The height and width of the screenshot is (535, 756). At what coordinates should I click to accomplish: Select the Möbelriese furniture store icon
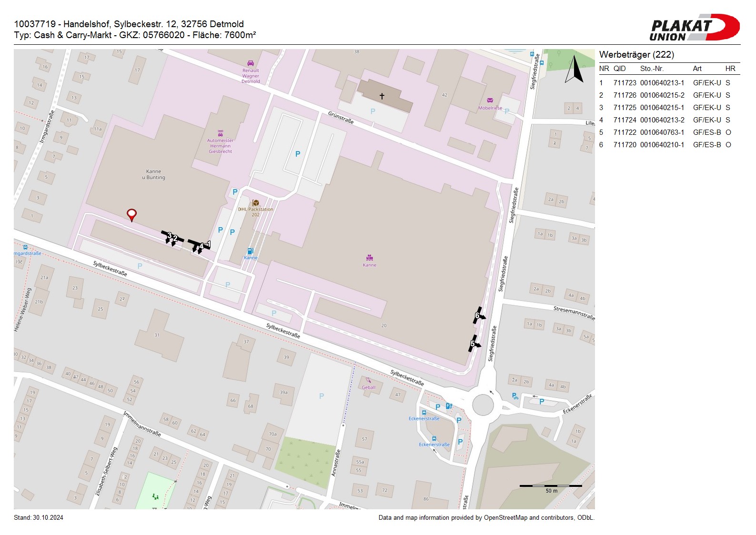490,101
